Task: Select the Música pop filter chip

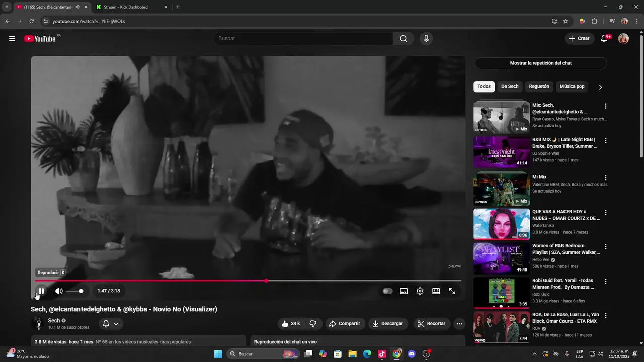Action: point(572,87)
